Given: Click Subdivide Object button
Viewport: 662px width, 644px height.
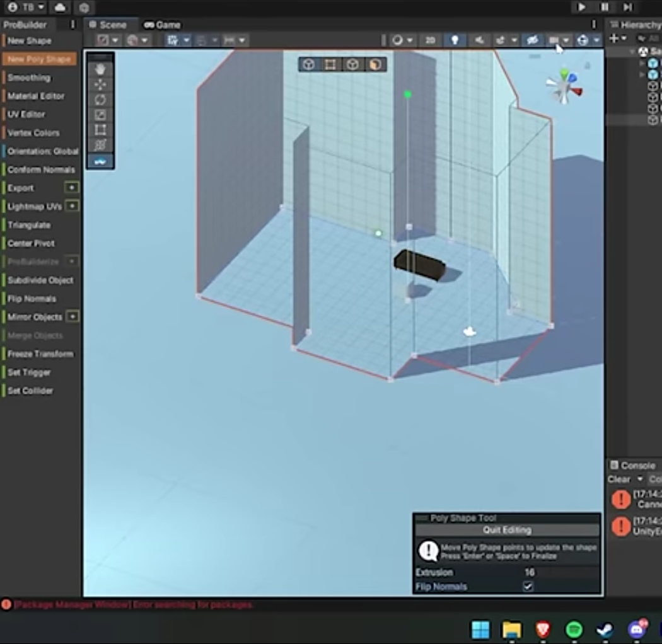Looking at the screenshot, I should (x=40, y=280).
